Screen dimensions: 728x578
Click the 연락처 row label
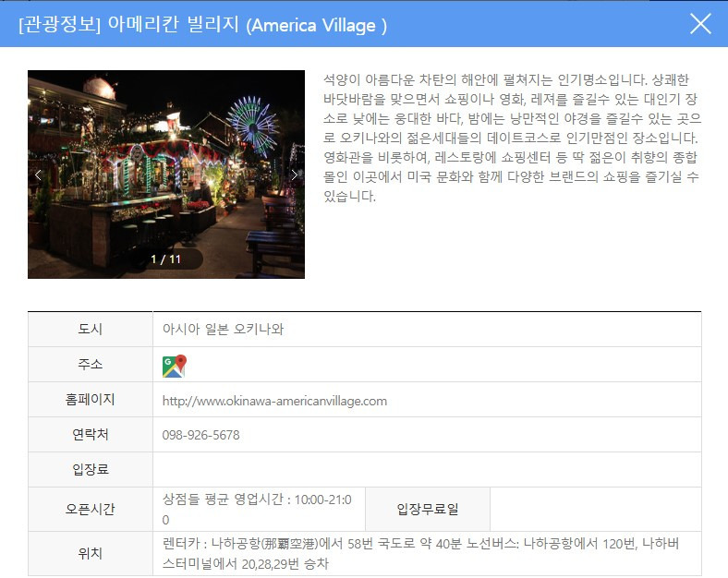point(90,435)
